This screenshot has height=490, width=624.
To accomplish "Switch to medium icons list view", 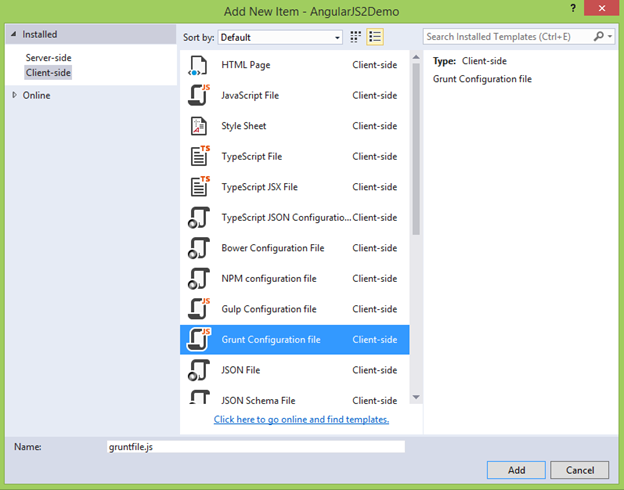I will [x=375, y=37].
